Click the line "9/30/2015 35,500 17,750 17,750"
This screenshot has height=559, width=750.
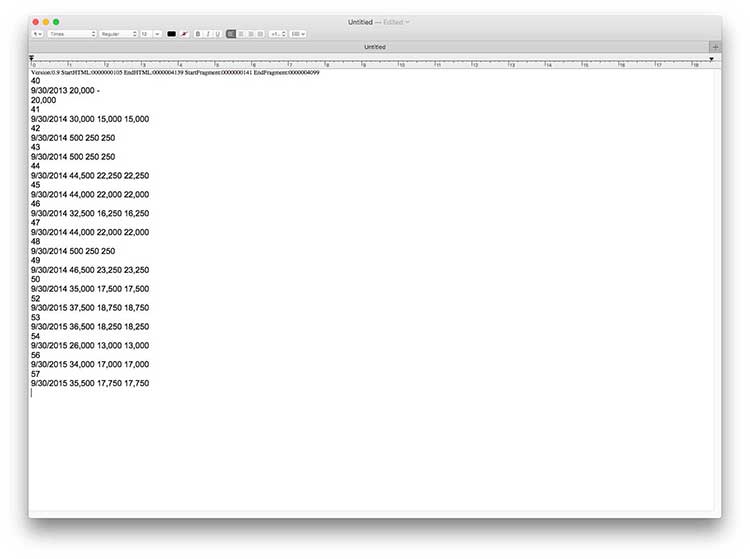click(x=90, y=383)
